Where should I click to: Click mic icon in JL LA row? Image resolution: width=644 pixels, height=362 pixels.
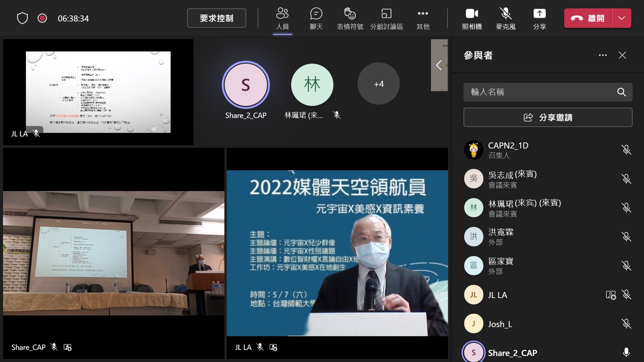626,295
